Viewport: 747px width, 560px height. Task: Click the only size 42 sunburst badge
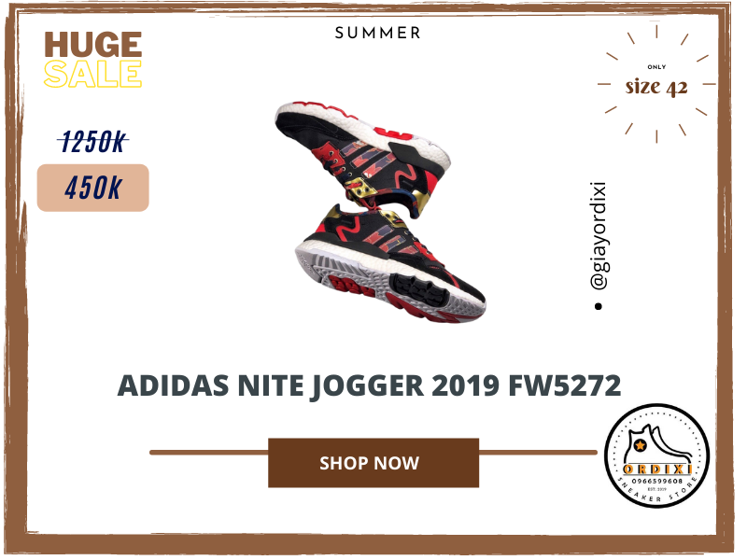click(x=656, y=84)
